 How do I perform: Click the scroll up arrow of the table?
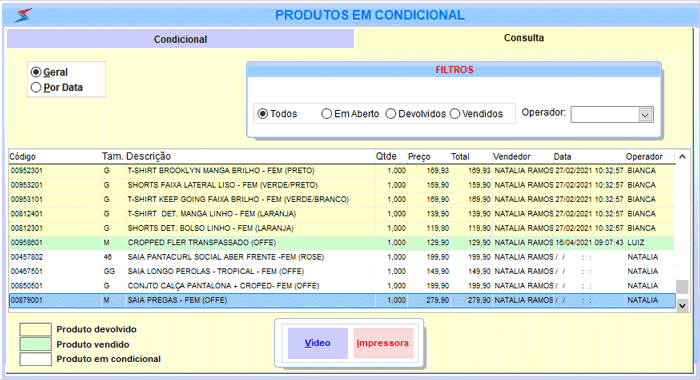coord(682,157)
